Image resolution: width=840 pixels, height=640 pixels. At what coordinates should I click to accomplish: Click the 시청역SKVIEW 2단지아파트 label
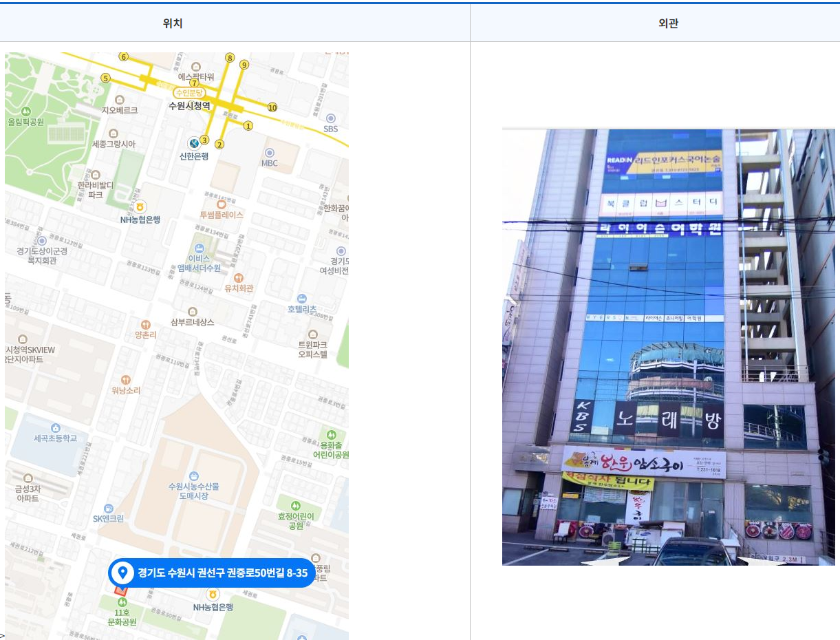(x=30, y=354)
